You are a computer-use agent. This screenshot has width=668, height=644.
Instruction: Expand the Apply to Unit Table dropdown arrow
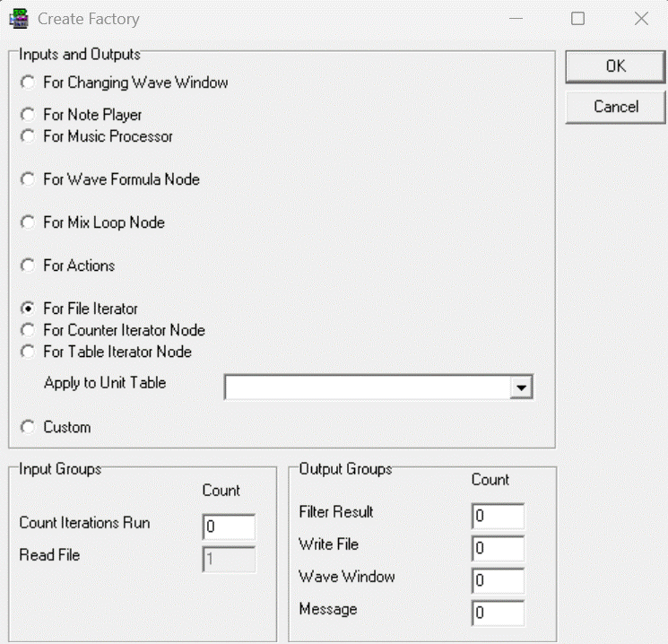(x=521, y=387)
